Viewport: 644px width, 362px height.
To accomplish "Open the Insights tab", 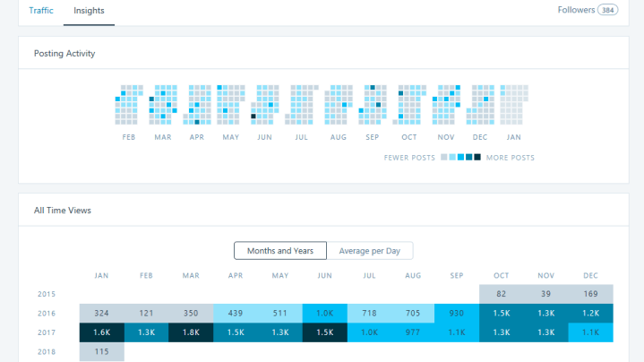I will 89,11.
